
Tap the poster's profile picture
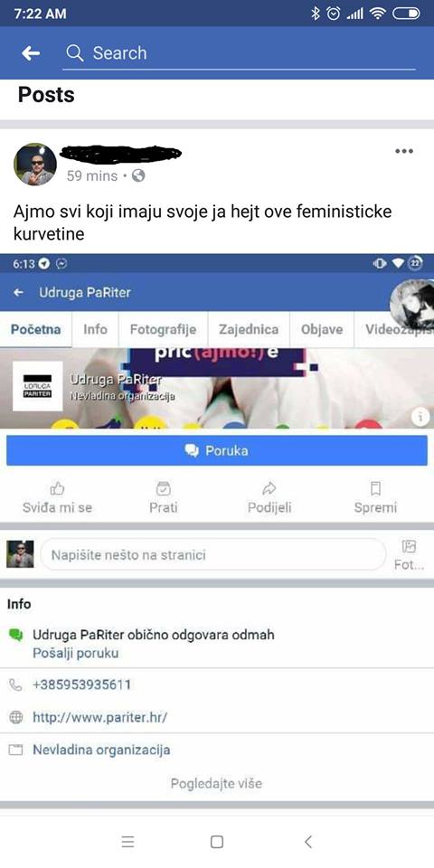35,165
